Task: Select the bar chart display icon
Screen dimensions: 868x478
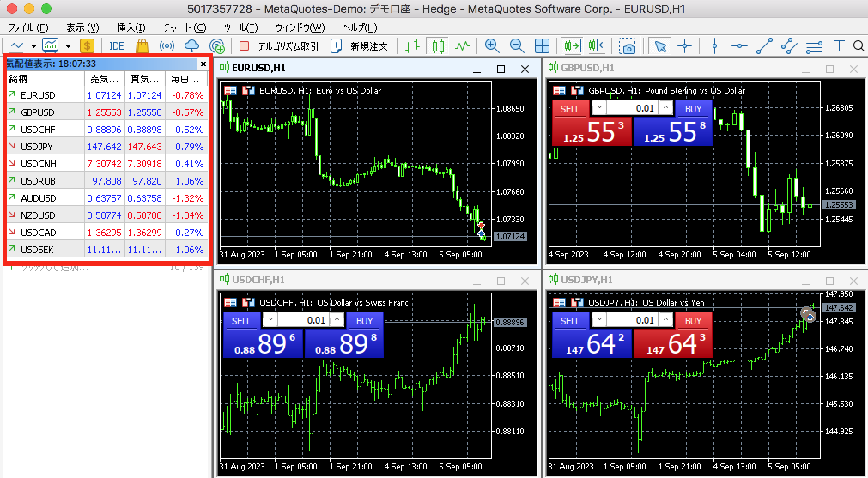Action: (x=413, y=46)
